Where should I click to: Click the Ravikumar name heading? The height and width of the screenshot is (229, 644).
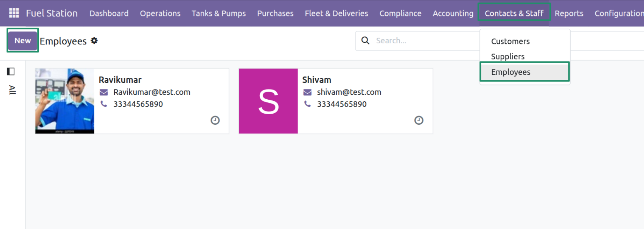click(x=120, y=80)
